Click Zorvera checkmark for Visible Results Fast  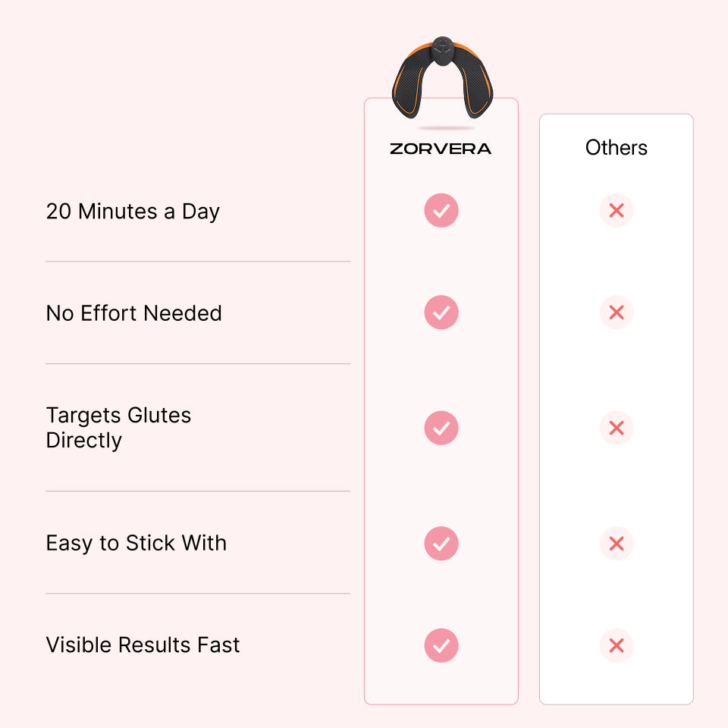coord(441,645)
